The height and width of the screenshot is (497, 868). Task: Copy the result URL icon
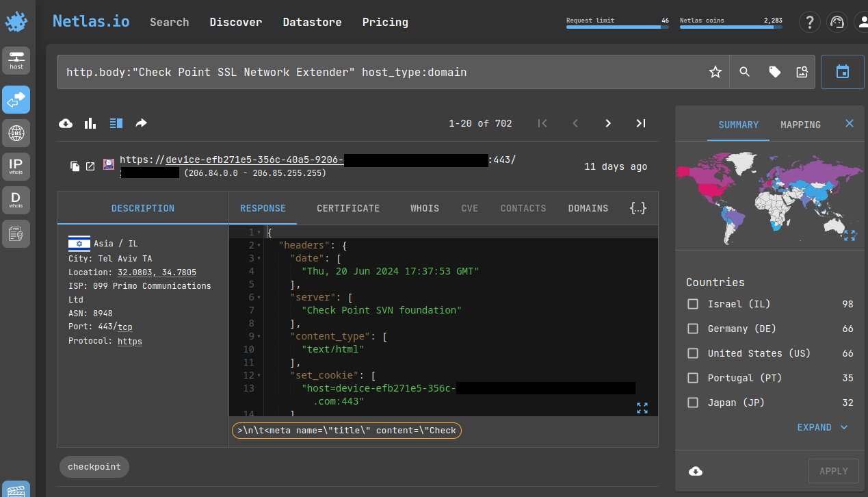point(75,166)
